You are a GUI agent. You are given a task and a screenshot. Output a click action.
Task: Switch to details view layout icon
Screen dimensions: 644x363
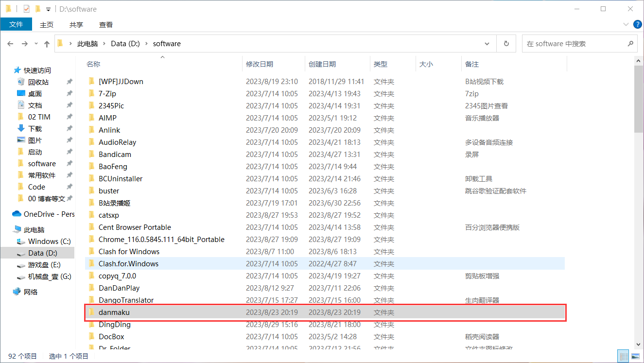pos(623,356)
